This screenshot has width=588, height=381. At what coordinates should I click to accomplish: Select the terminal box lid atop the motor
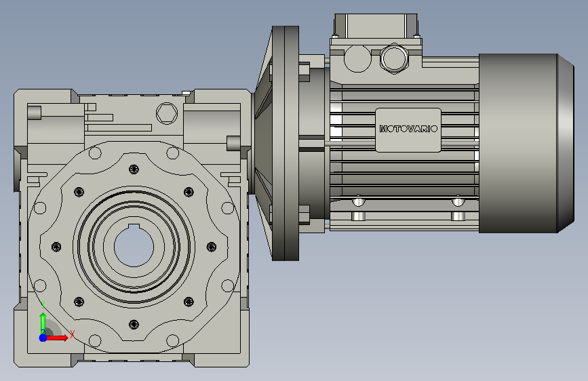(x=376, y=26)
